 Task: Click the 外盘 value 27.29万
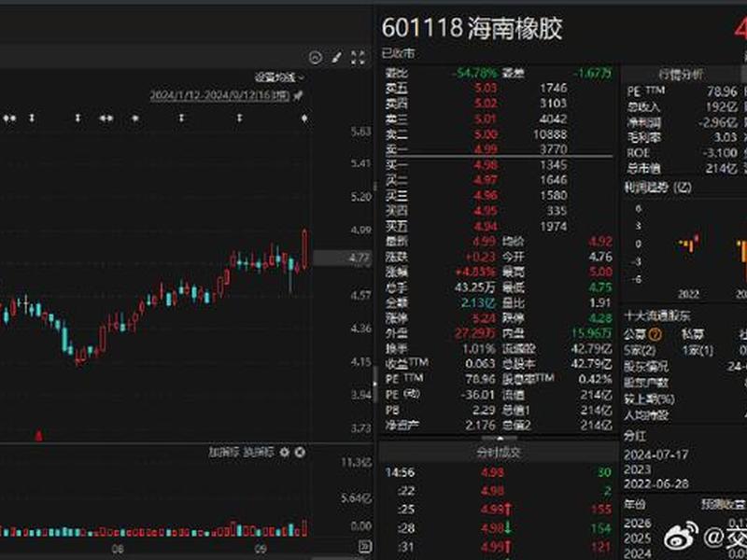475,333
